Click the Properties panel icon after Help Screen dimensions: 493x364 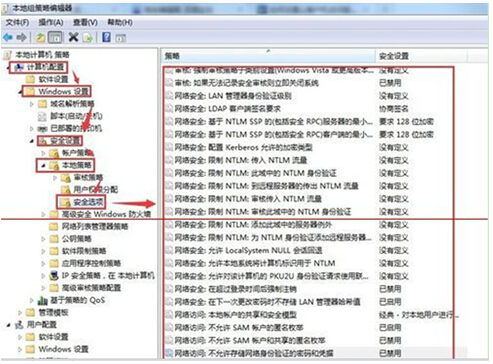(121, 38)
